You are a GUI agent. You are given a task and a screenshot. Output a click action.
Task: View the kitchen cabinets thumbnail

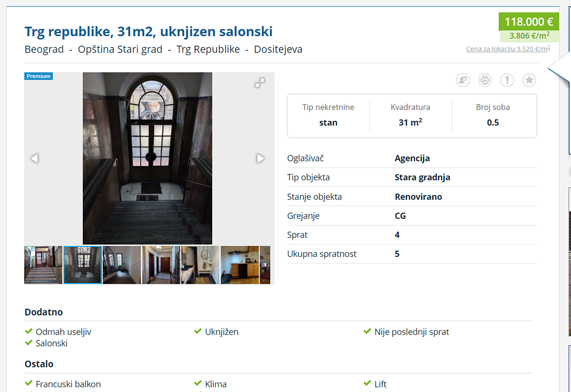[x=240, y=265]
